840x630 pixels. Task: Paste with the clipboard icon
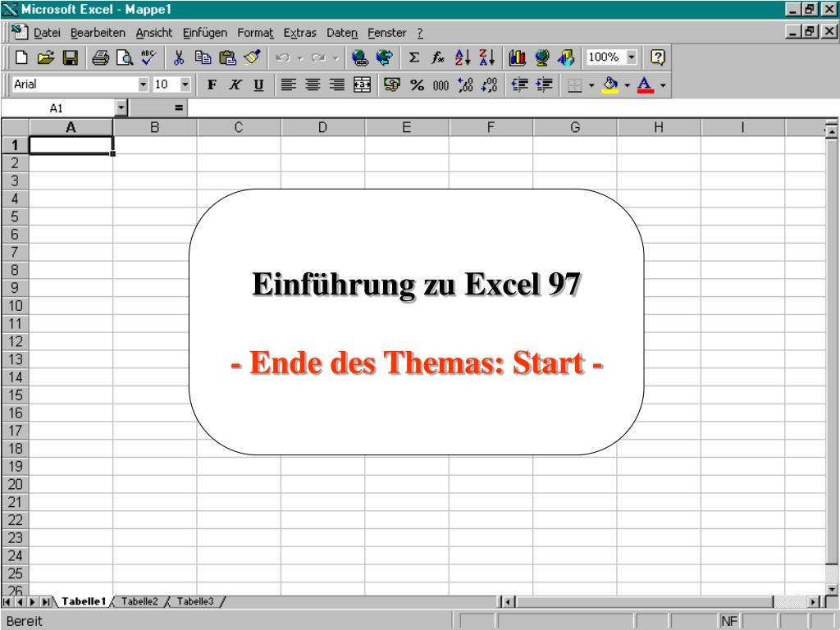(228, 57)
